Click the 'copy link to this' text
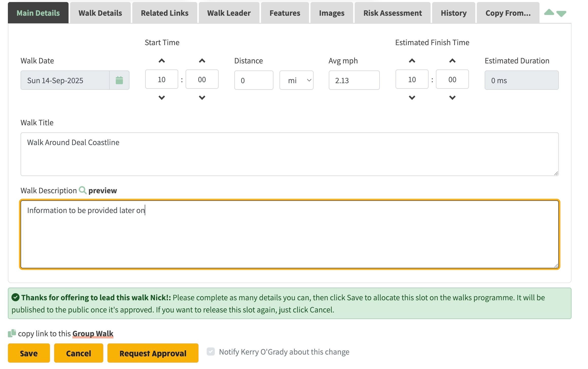The image size is (588, 369). pyautogui.click(x=44, y=333)
